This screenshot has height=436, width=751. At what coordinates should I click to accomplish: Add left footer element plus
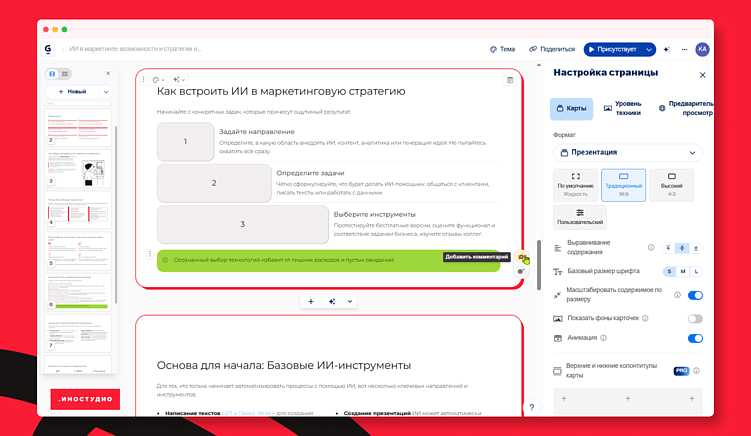(564, 399)
